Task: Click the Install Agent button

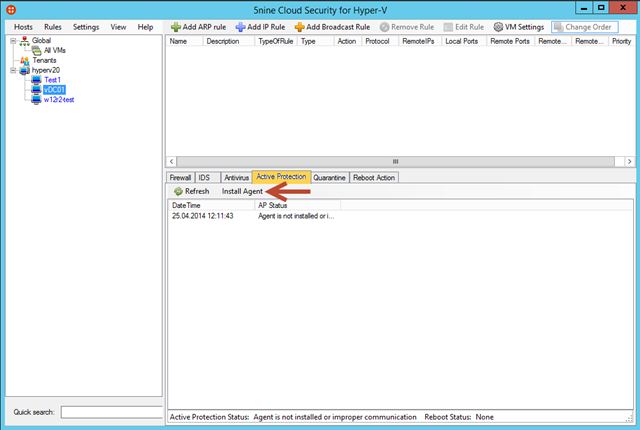Action: [x=242, y=191]
